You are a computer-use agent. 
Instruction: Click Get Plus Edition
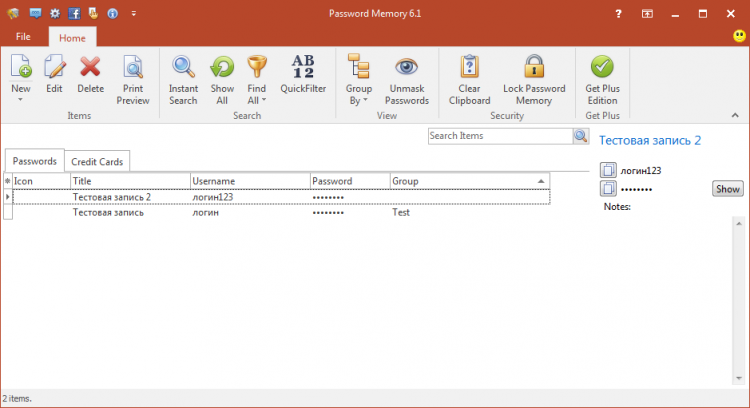click(x=602, y=80)
